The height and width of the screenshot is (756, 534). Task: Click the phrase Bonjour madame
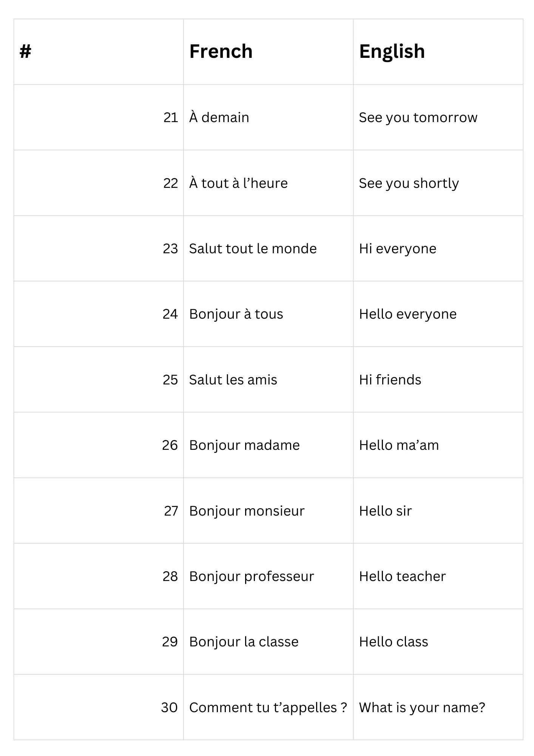(244, 445)
